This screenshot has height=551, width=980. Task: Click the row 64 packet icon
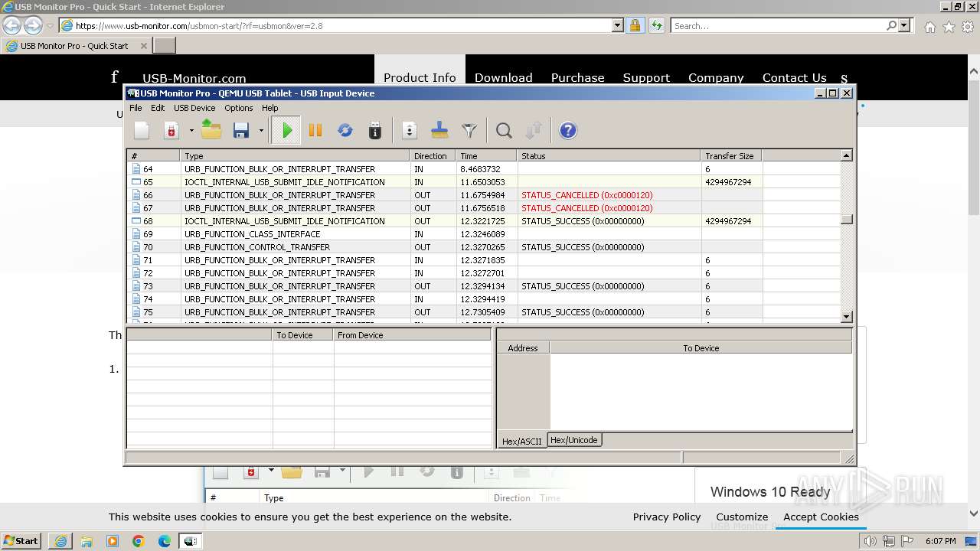point(136,169)
